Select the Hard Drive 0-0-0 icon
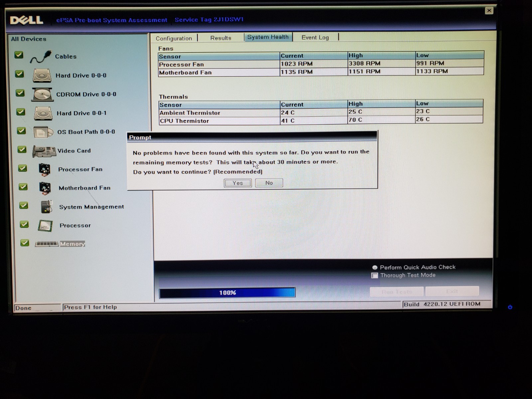 click(x=42, y=75)
